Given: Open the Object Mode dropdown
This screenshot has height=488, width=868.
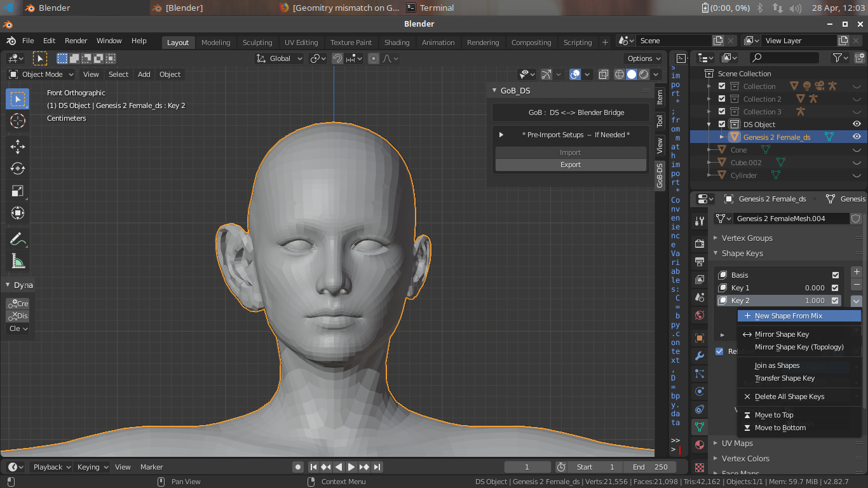Looking at the screenshot, I should [42, 74].
